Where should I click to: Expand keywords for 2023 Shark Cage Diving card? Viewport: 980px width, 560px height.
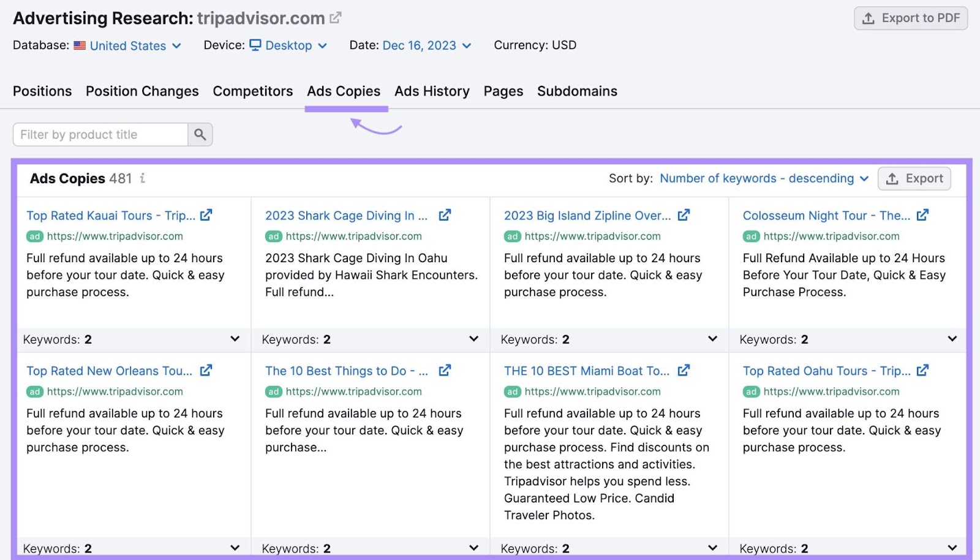[474, 339]
